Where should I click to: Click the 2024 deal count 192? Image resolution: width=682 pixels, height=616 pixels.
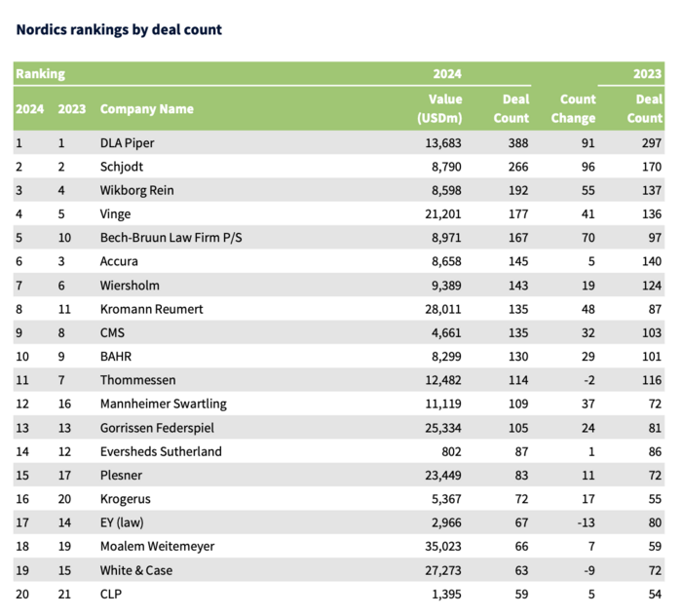(518, 190)
